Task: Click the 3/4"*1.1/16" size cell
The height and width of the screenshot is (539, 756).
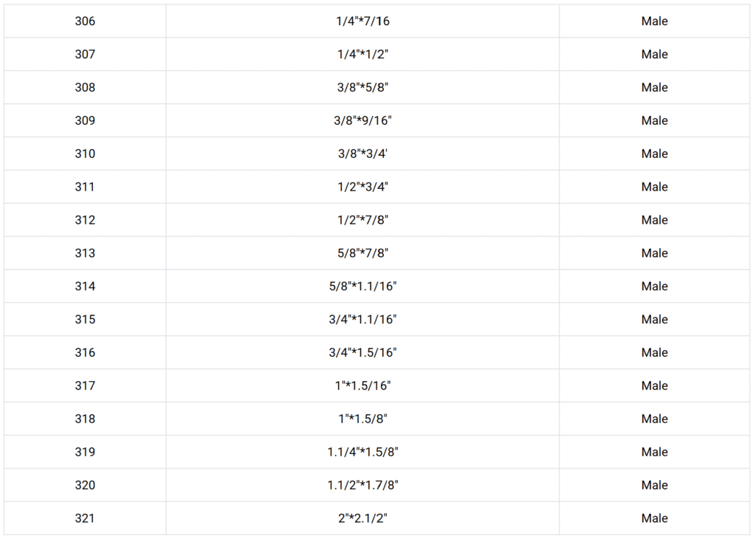Action: pyautogui.click(x=362, y=320)
